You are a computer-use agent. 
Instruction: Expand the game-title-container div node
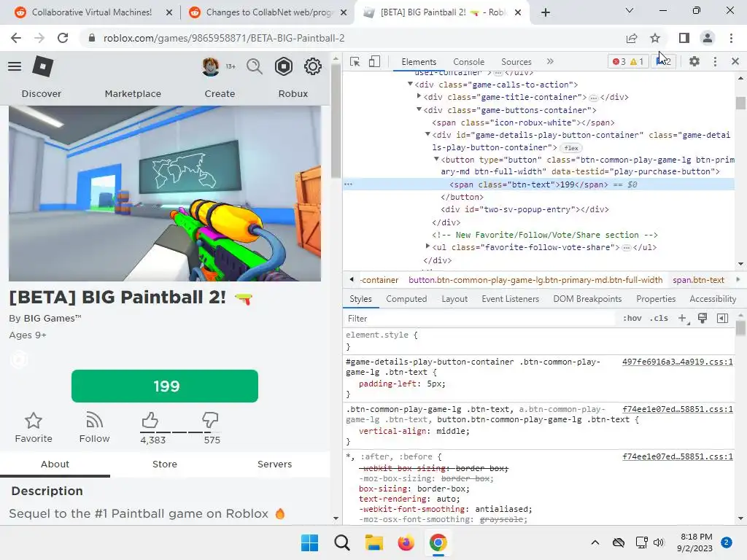tap(419, 96)
